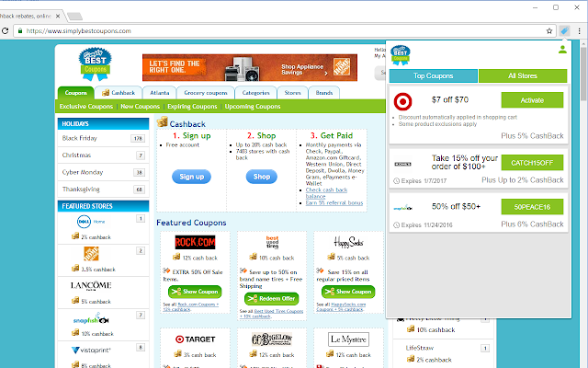Click the Happy Socks logo
The width and height of the screenshot is (588, 368).
point(348,243)
